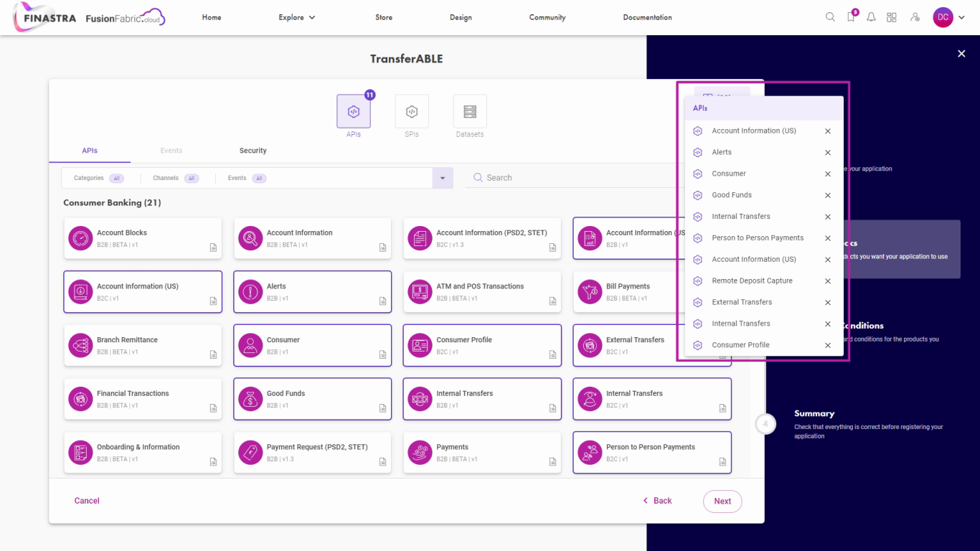980x551 pixels.
Task: Click the Bill Payments funnel icon
Action: click(590, 292)
